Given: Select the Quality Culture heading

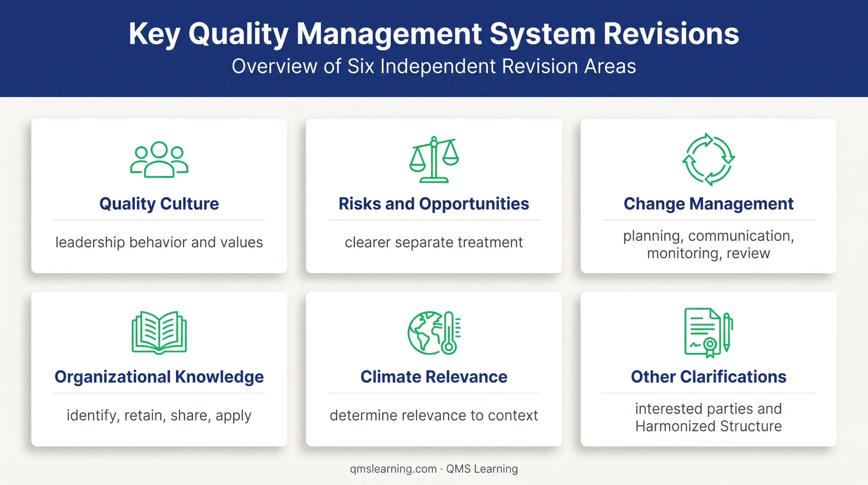Looking at the screenshot, I should click(x=159, y=204).
